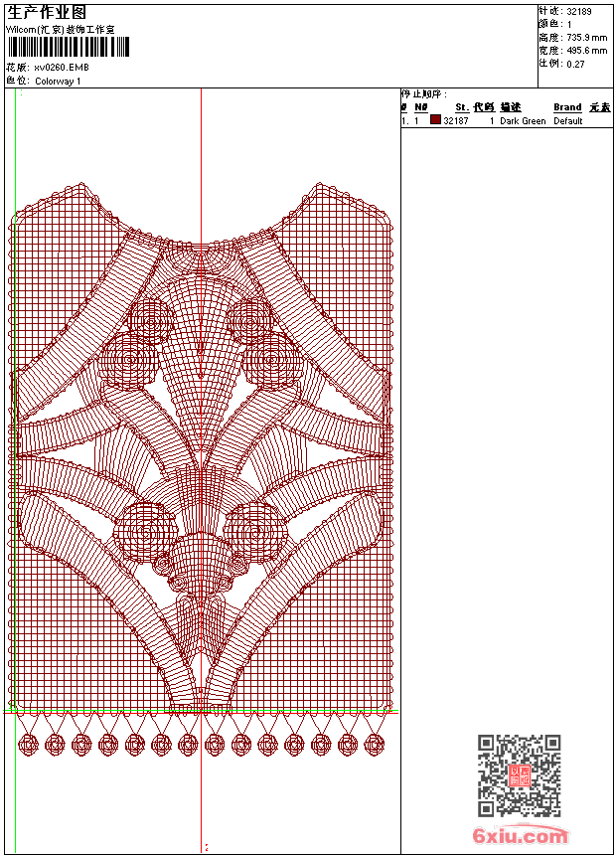Image resolution: width=616 pixels, height=855 pixels.
Task: Click the QR code image
Action: pos(519,775)
